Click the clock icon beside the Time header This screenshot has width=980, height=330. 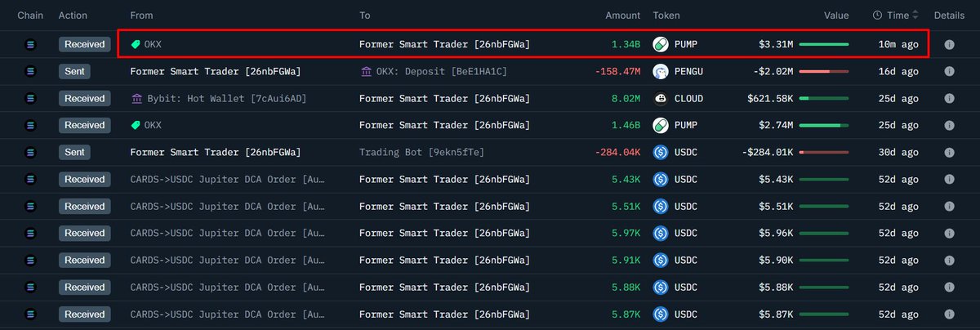click(877, 16)
